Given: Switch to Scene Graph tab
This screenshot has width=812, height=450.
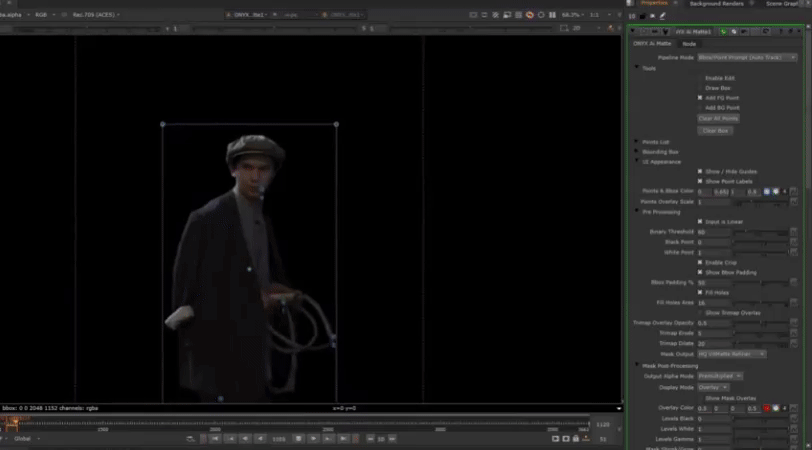Looking at the screenshot, I should click(x=782, y=4).
